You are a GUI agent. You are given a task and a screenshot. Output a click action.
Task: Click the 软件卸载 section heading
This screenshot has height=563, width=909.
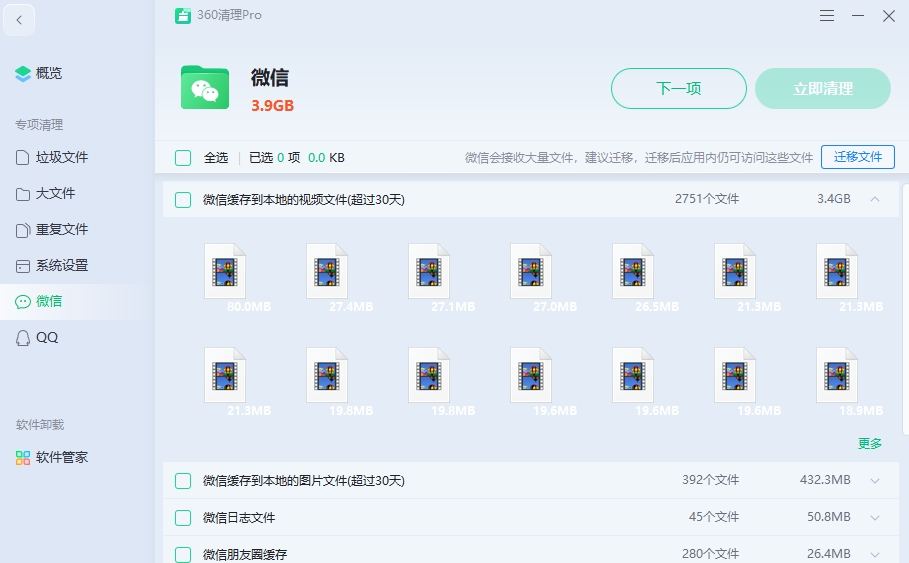pos(40,425)
